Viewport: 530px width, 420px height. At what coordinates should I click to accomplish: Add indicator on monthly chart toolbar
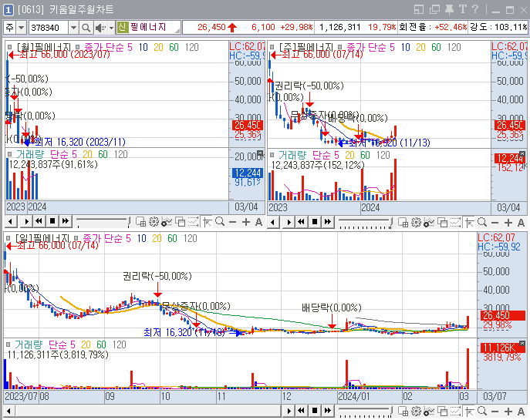pyautogui.click(x=167, y=222)
